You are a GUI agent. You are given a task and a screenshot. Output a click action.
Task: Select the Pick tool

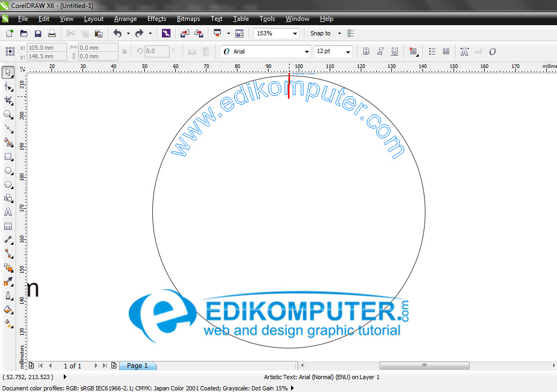(x=8, y=72)
